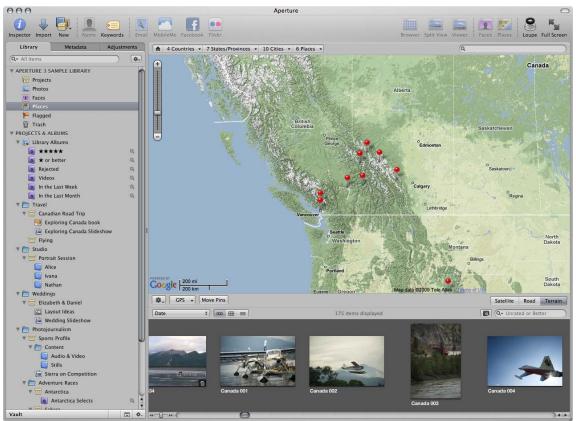The width and height of the screenshot is (576, 421).
Task: Open the Keywords tag icon
Action: click(112, 25)
